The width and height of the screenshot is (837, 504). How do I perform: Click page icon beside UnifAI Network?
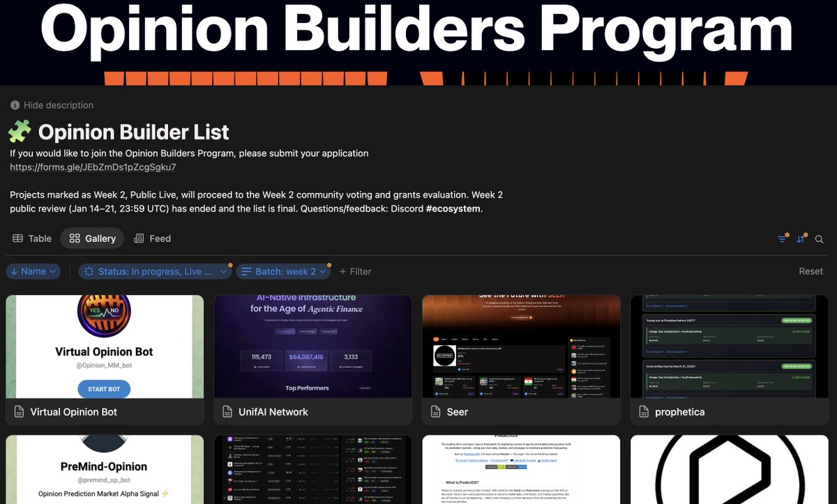pos(227,412)
